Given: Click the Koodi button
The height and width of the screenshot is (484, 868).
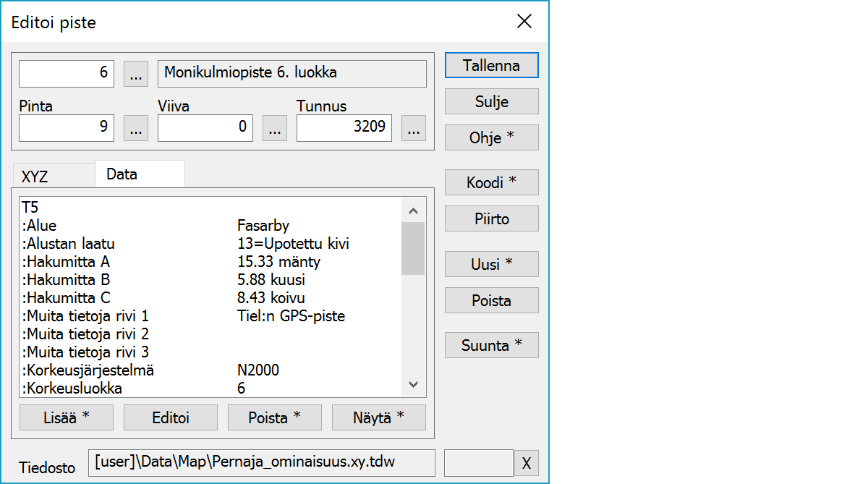Looking at the screenshot, I should tap(491, 183).
